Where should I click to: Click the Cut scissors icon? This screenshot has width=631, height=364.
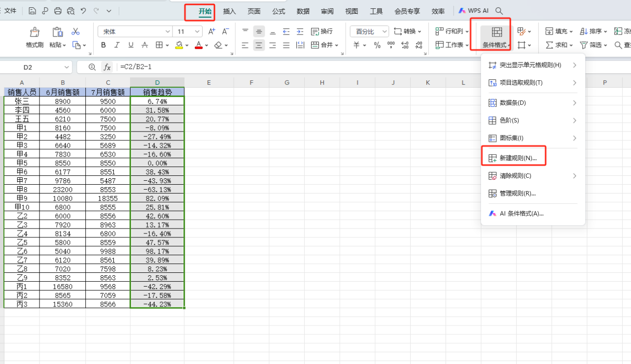coord(75,32)
